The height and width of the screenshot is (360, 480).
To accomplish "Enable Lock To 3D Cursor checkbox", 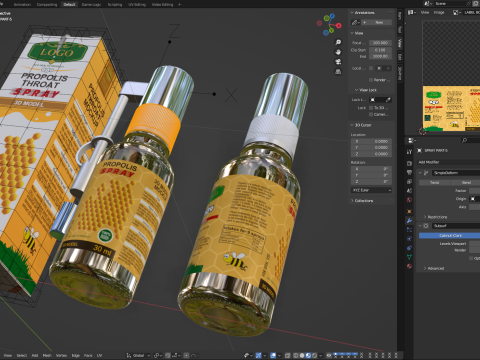I will coord(371,108).
